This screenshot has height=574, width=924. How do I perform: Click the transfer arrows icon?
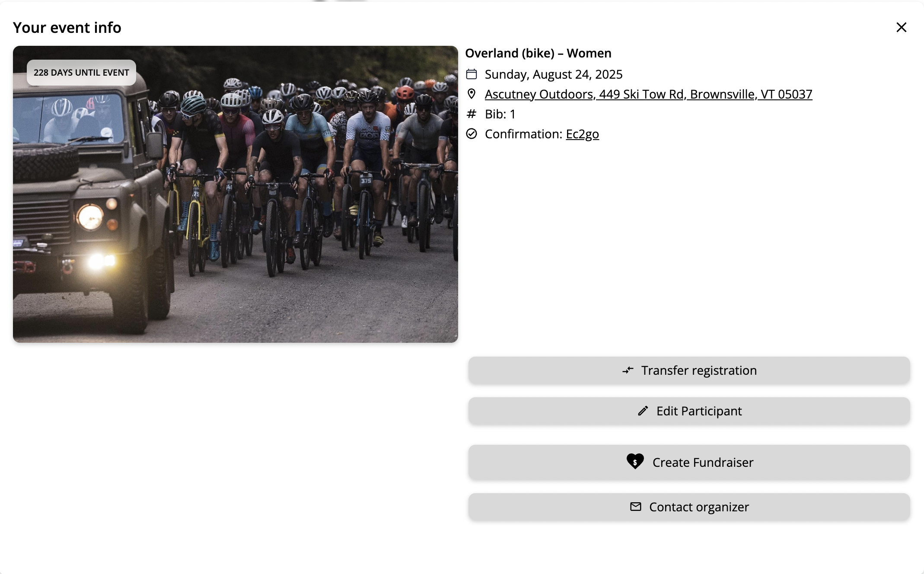pyautogui.click(x=628, y=370)
